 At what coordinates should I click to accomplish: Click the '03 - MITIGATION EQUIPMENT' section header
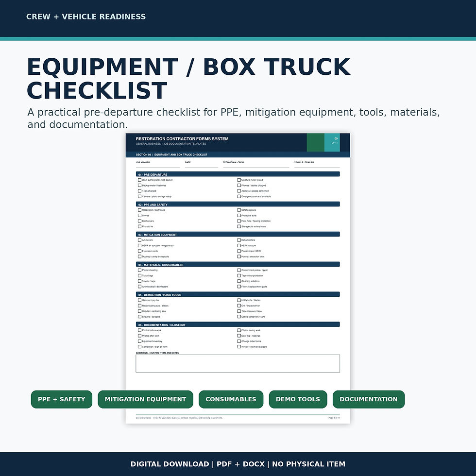238,234
